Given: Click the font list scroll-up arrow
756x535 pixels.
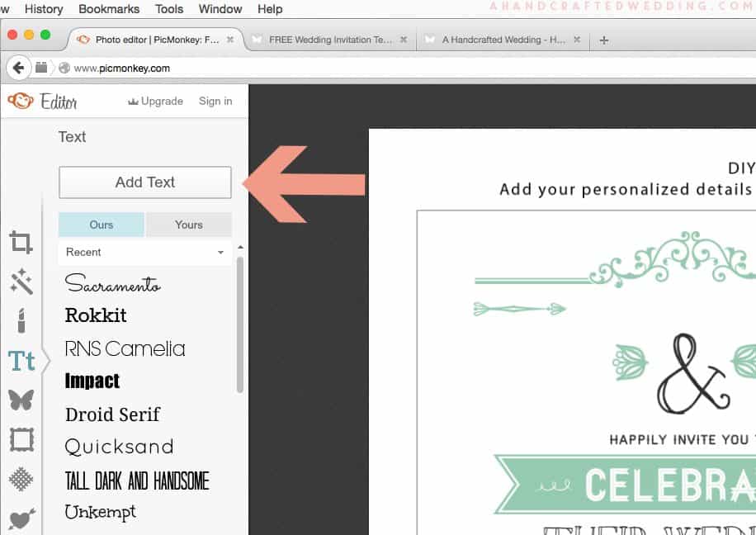Looking at the screenshot, I should coord(240,248).
